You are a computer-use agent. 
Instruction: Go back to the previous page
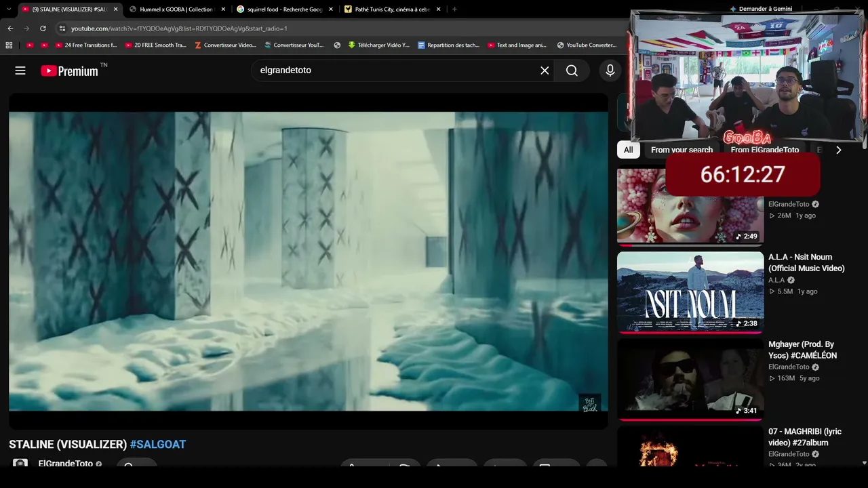10,28
